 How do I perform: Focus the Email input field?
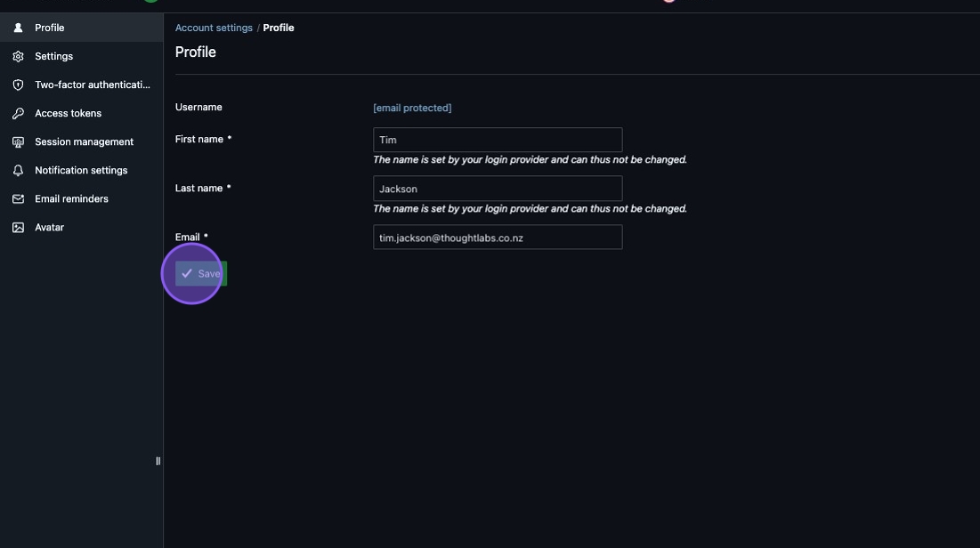(x=497, y=238)
